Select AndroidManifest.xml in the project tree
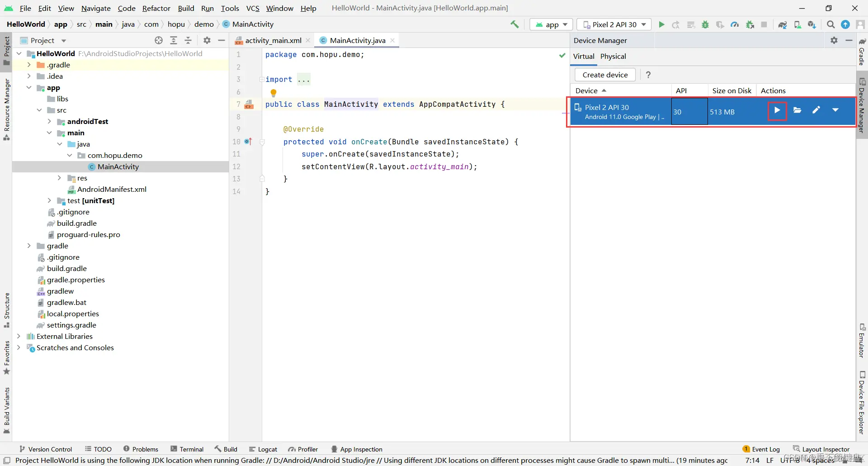Viewport: 868px width, 466px height. [x=112, y=189]
